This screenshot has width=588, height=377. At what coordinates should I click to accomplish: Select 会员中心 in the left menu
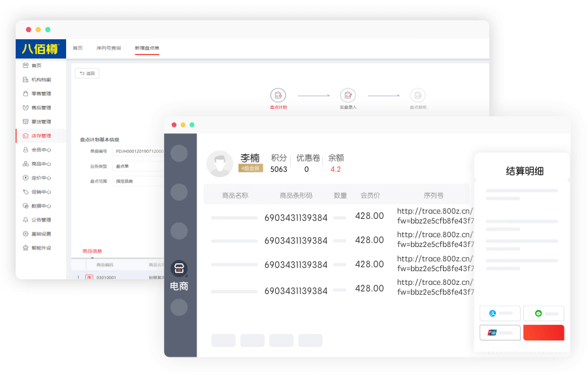point(41,150)
